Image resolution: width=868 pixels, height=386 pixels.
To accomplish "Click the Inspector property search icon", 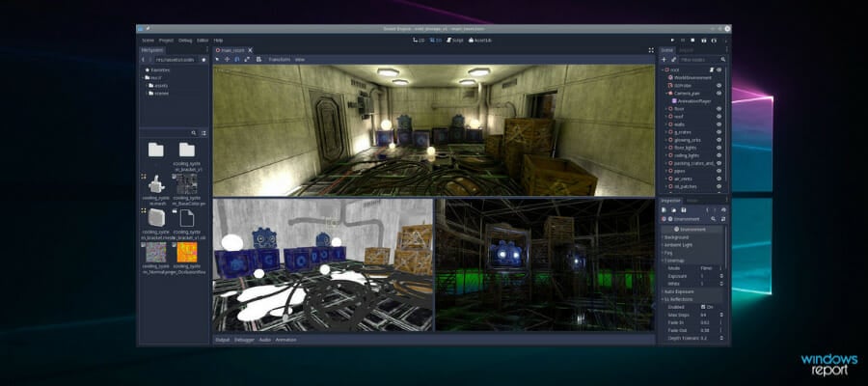I will 714,219.
